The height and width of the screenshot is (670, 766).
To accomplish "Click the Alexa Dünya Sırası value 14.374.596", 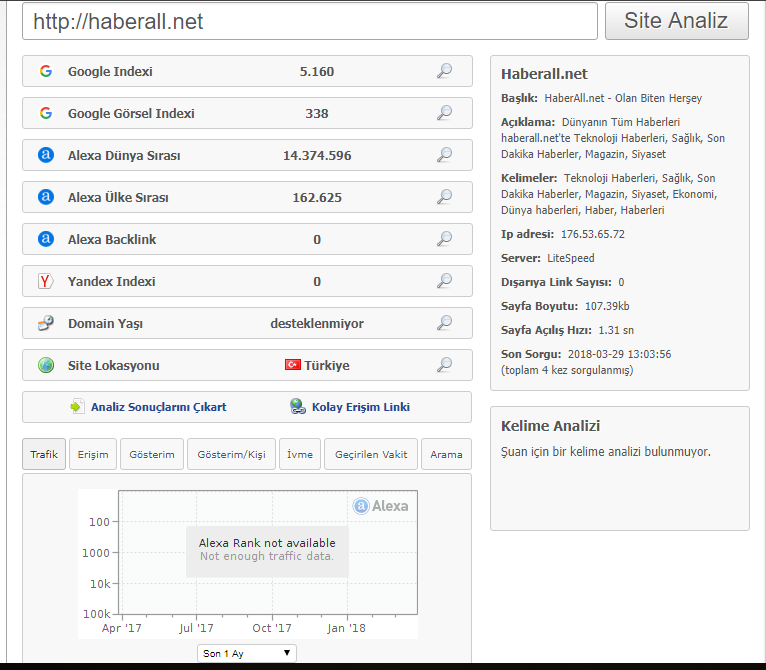I will click(317, 155).
